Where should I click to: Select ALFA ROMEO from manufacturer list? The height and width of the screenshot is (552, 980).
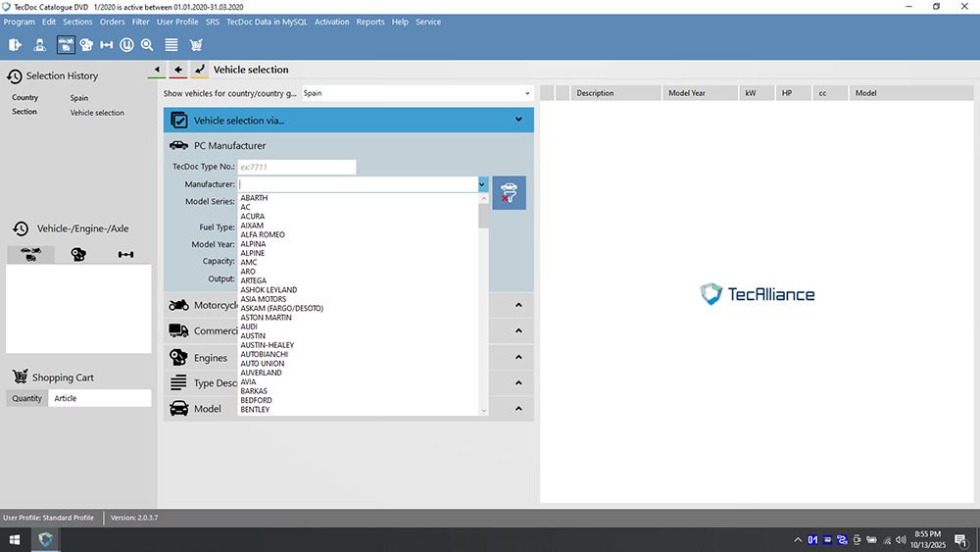(263, 234)
